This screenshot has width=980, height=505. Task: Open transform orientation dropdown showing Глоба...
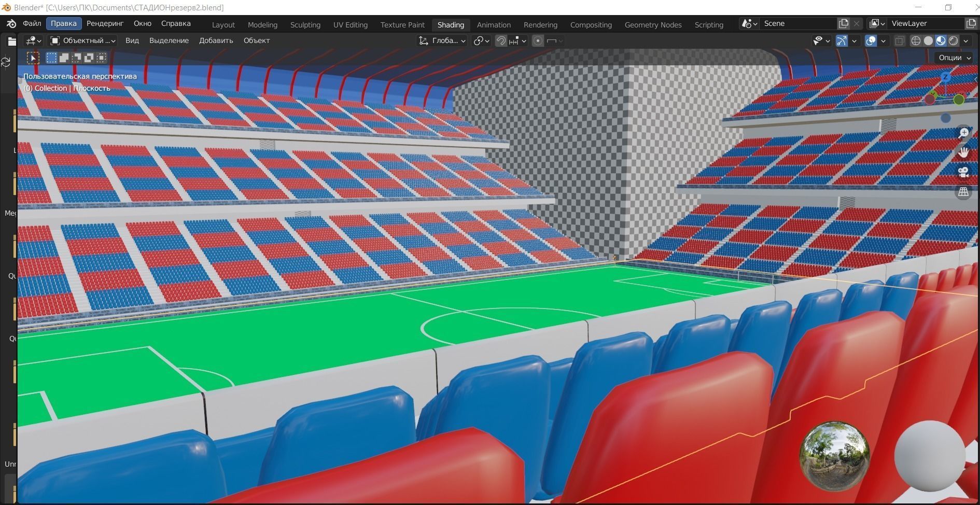click(x=441, y=40)
